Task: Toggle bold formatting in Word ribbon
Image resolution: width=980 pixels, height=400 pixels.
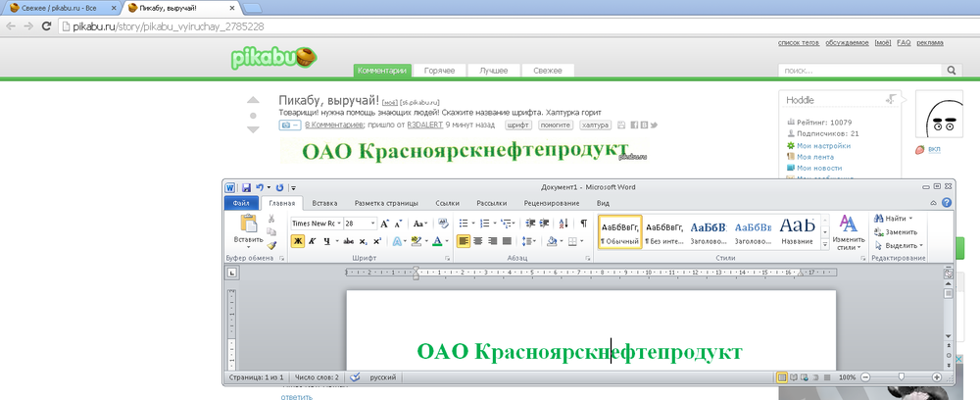Action: (297, 241)
